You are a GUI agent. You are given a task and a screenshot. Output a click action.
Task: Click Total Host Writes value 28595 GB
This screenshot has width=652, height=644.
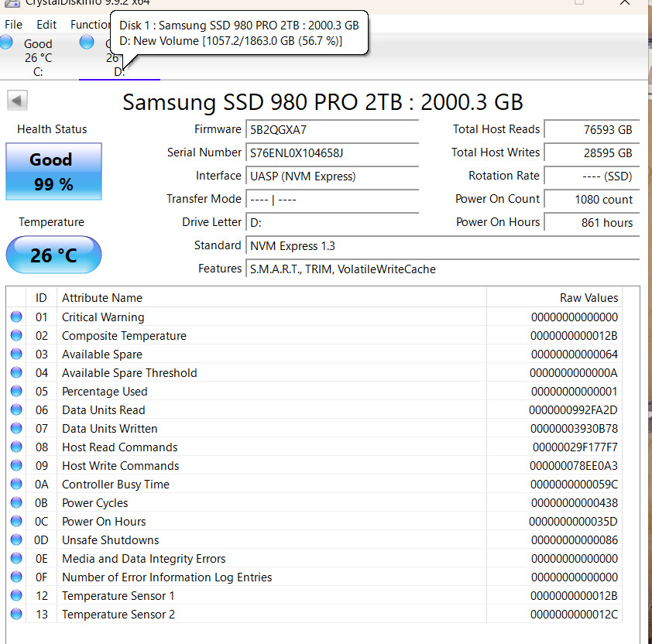coord(592,153)
